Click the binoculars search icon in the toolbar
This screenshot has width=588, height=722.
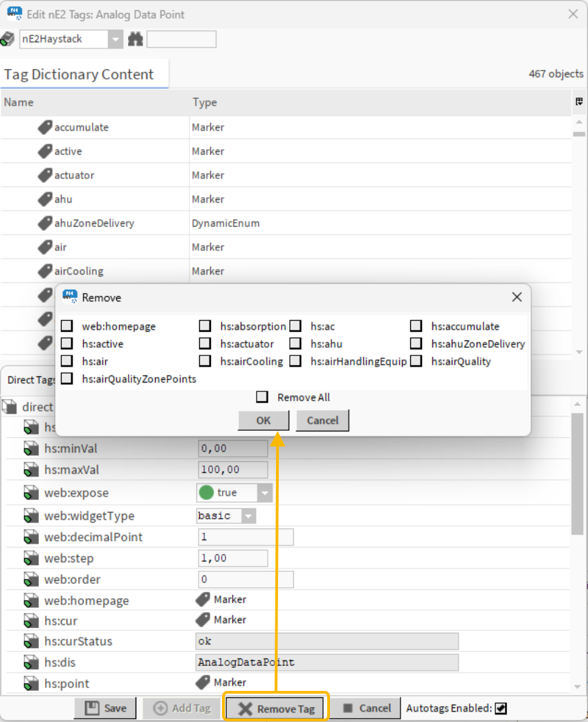[x=135, y=39]
